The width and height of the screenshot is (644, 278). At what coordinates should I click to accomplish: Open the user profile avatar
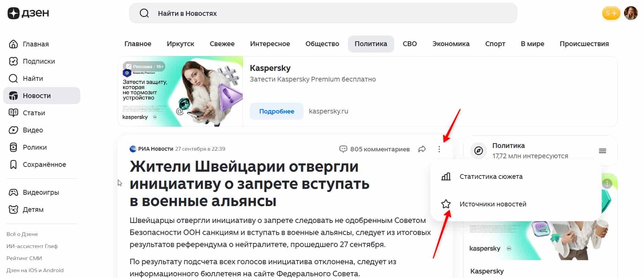pyautogui.click(x=631, y=13)
